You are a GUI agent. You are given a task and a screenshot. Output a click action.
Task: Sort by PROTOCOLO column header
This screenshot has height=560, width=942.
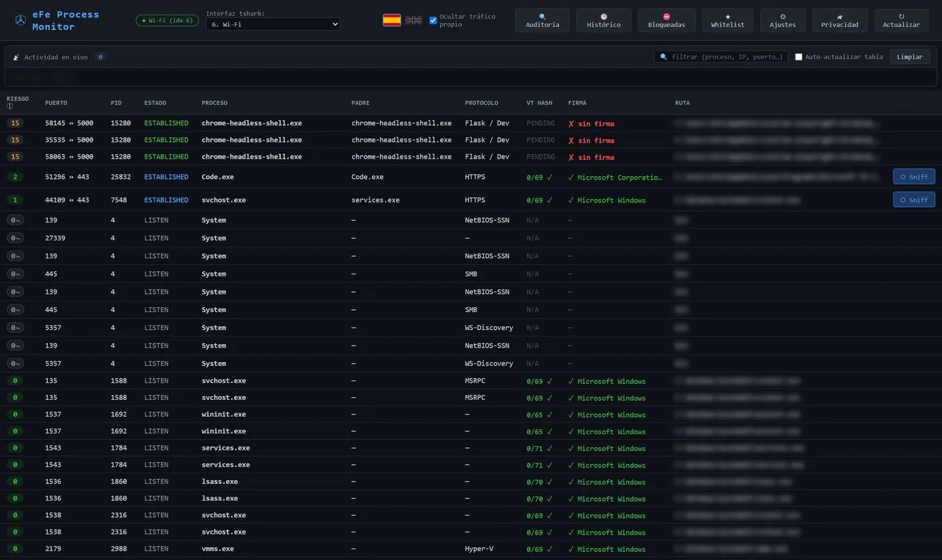[482, 103]
